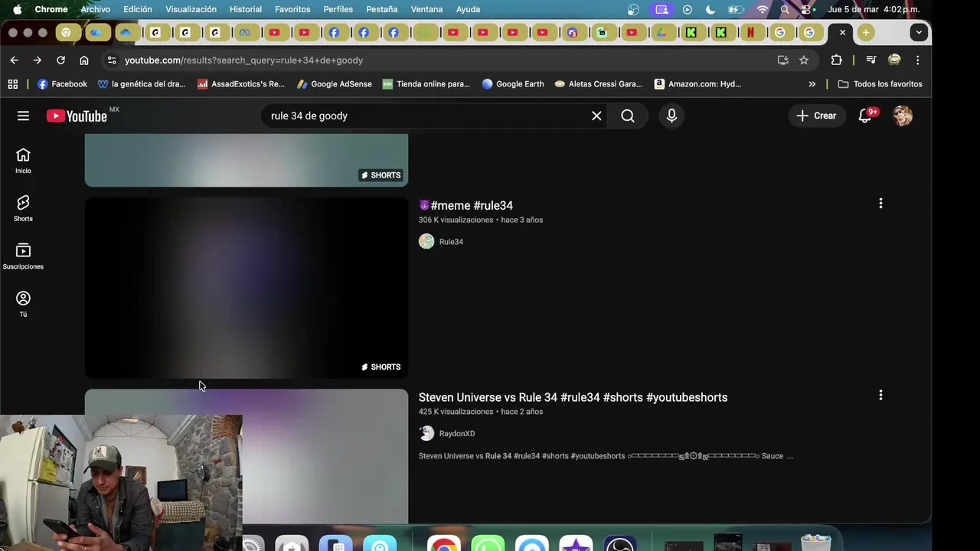Open the Chrome profile avatar in toolbar
980x551 pixels.
894,60
